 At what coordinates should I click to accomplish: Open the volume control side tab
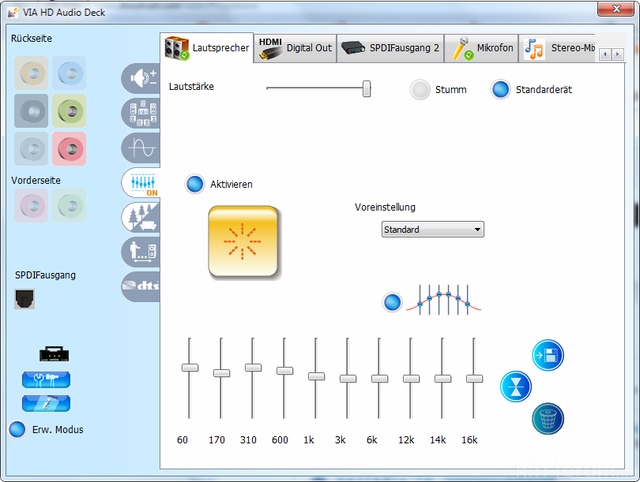tap(139, 79)
